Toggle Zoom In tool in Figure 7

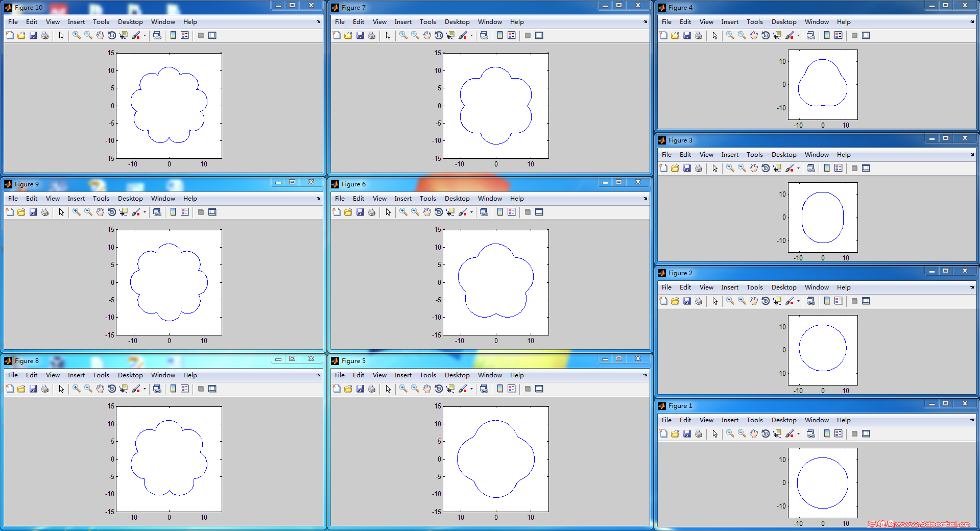click(x=403, y=35)
